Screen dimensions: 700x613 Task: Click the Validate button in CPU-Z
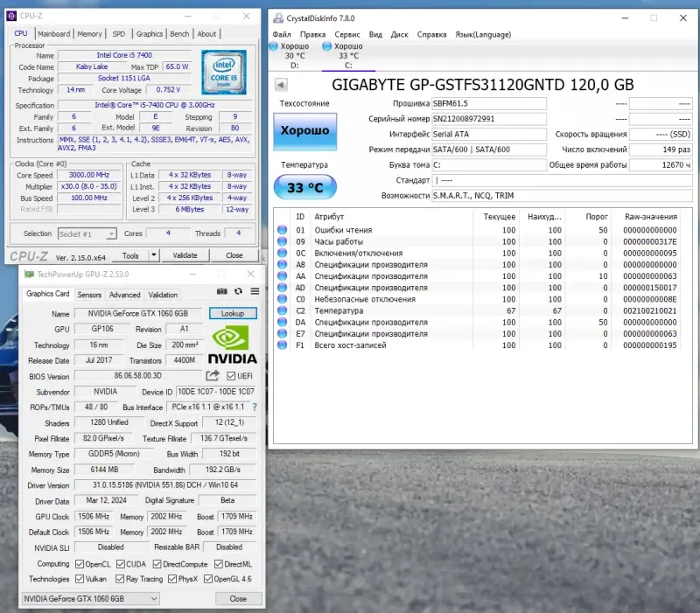[x=185, y=255]
